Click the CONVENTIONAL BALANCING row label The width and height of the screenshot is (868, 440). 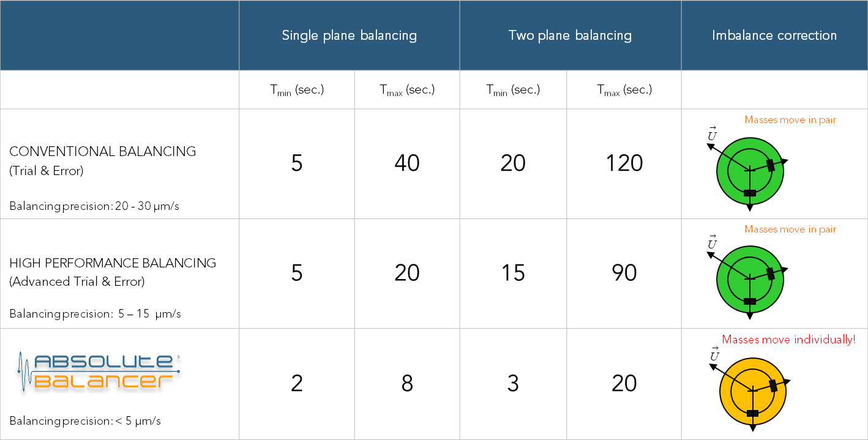coord(103,151)
